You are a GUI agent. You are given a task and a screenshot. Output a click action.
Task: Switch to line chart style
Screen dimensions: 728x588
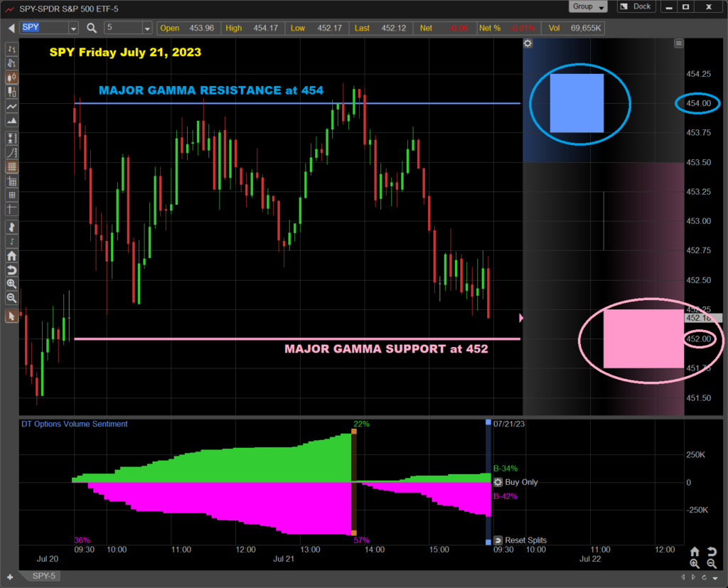pos(11,107)
